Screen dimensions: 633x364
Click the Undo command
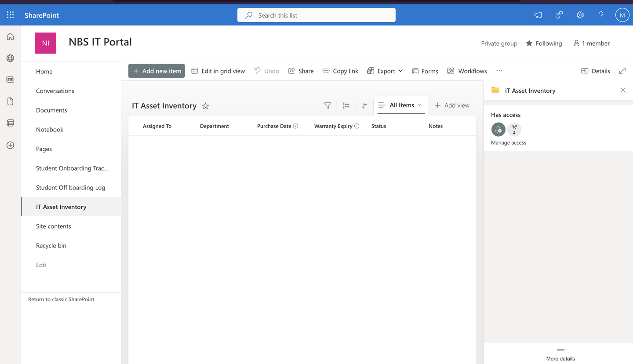point(266,71)
